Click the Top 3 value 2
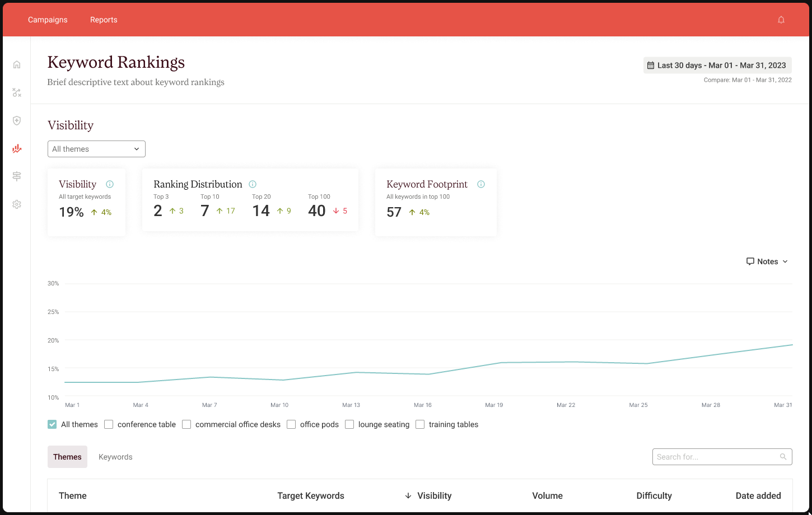This screenshot has height=515, width=812. (158, 211)
